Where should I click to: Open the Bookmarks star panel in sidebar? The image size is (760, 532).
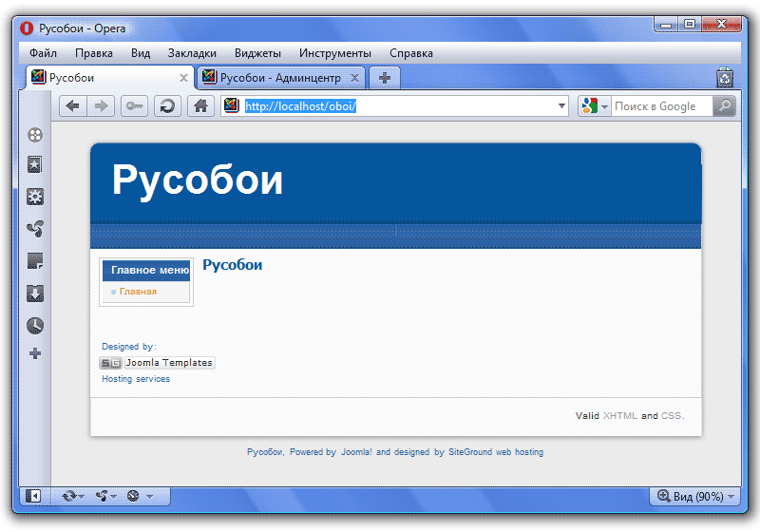click(35, 165)
